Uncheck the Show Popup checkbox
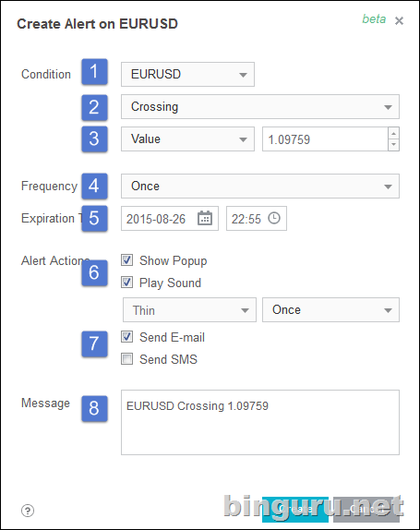The height and width of the screenshot is (530, 420). point(127,260)
